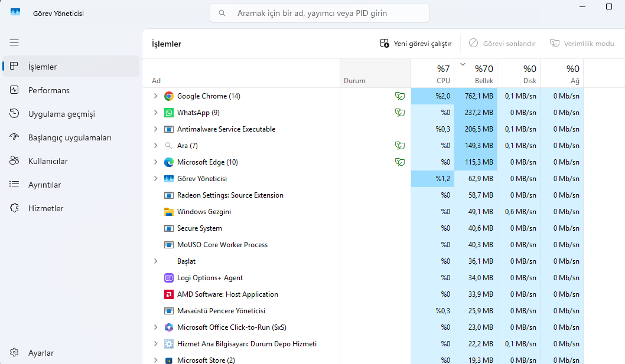Click the Logi Options+ Agent icon
This screenshot has width=625, height=364.
click(169, 278)
